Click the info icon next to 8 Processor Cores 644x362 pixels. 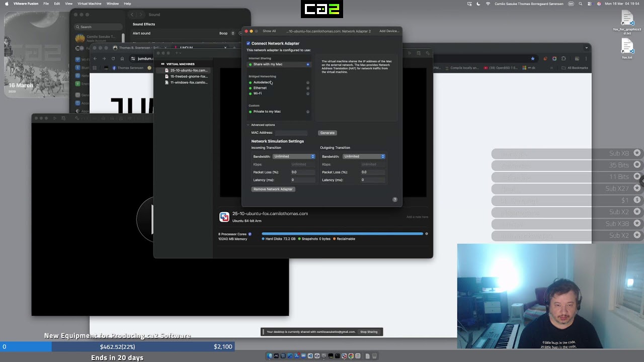coord(250,234)
